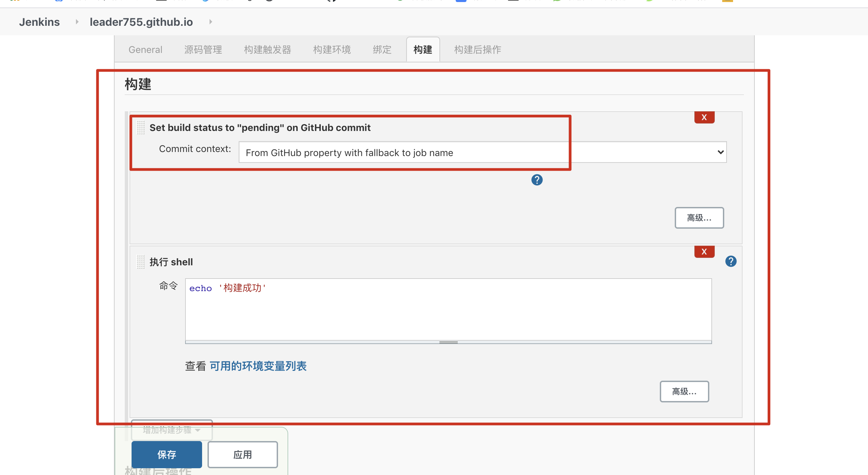The image size is (868, 475).
Task: Grab drag handle of GitHub commit step
Action: tap(141, 128)
